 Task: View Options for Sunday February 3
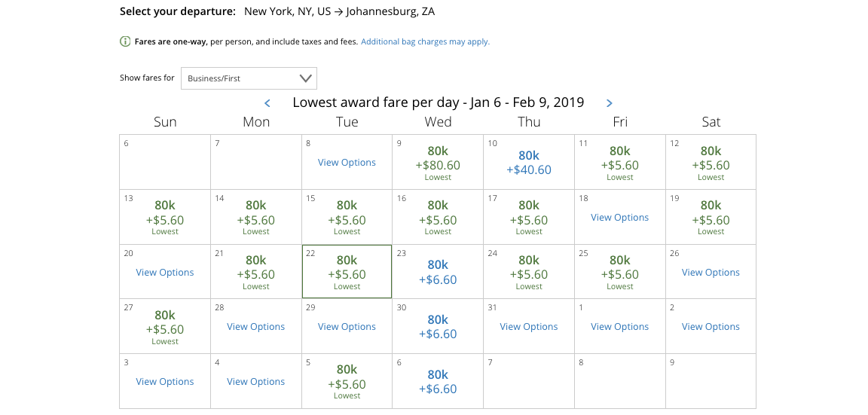165,382
